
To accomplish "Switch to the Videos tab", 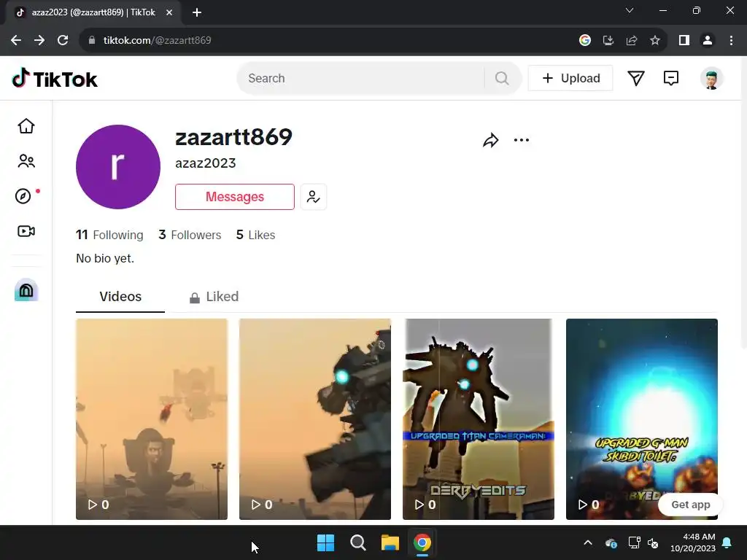I will pyautogui.click(x=120, y=297).
